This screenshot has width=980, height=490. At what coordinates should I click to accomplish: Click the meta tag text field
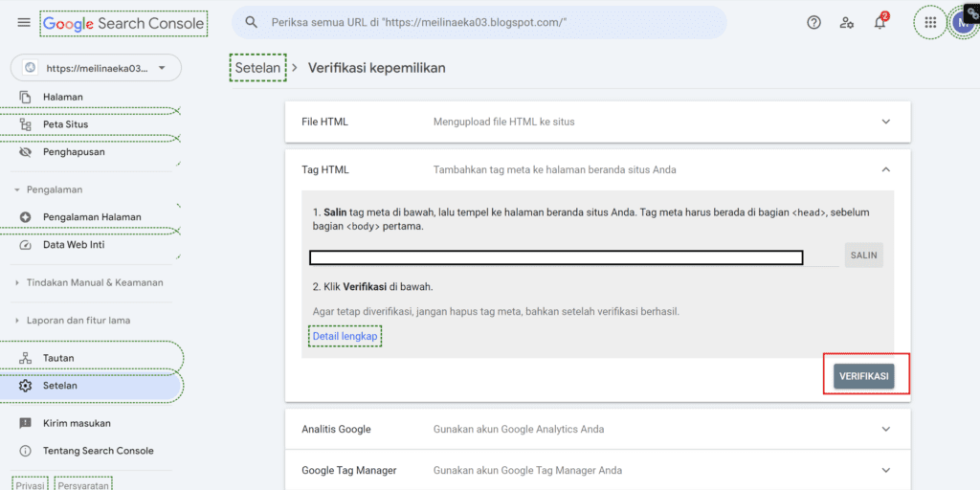(556, 257)
